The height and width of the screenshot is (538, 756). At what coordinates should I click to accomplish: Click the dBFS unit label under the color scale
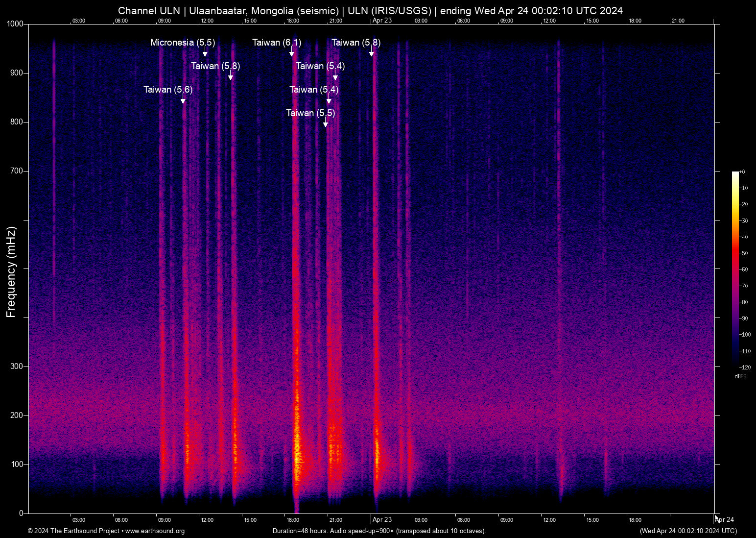(x=740, y=376)
